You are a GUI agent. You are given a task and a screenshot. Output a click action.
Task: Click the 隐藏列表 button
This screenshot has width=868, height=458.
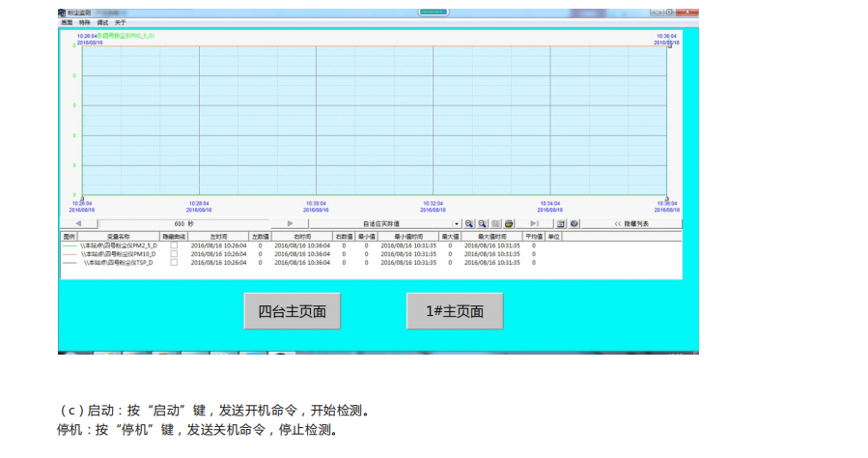point(631,224)
